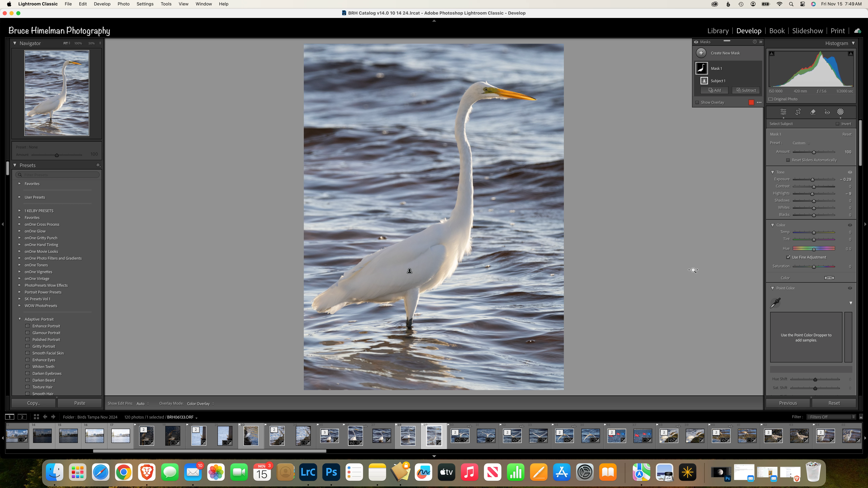Uncheck Use Fine Adjustment
Image resolution: width=868 pixels, height=488 pixels.
click(788, 257)
